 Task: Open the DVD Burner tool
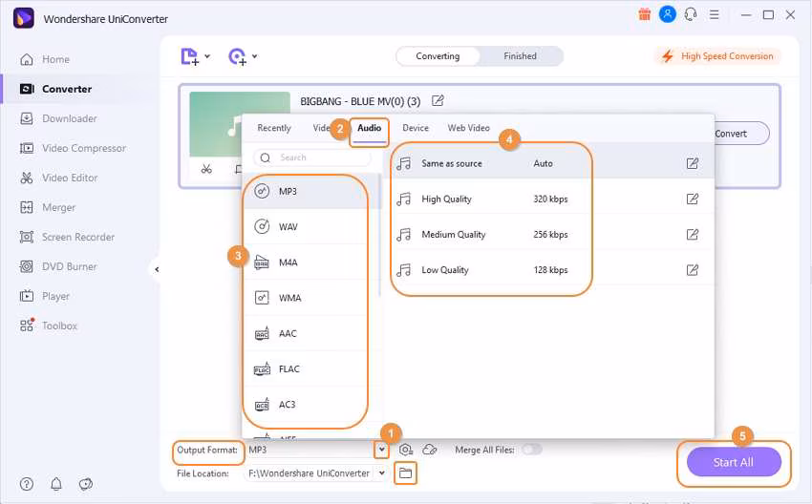point(58,266)
